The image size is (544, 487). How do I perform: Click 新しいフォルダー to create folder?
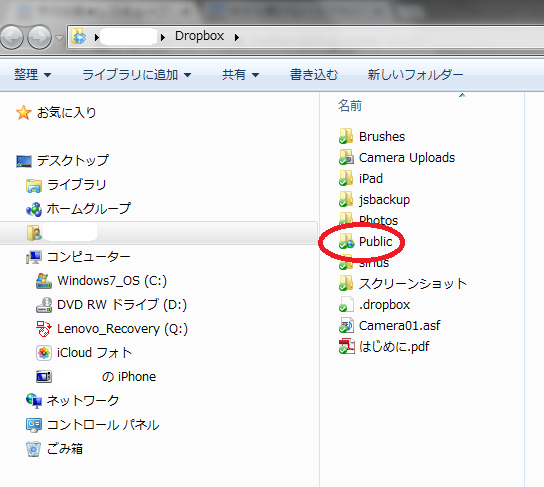click(415, 75)
